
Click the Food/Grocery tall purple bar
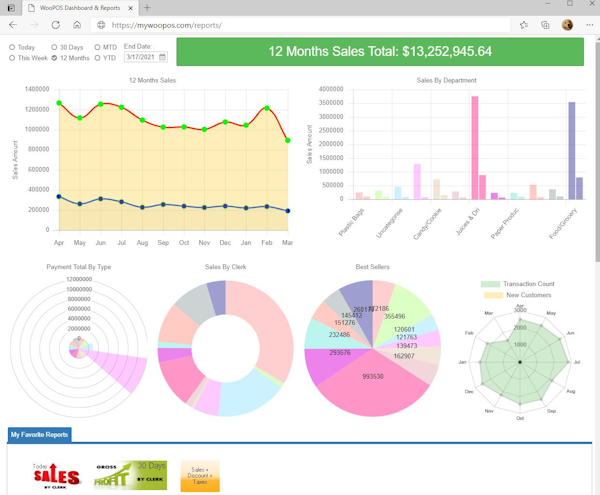coord(572,151)
